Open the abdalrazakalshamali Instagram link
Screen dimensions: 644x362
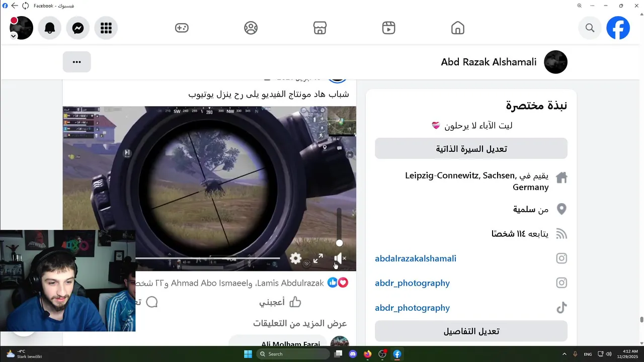coord(416,258)
